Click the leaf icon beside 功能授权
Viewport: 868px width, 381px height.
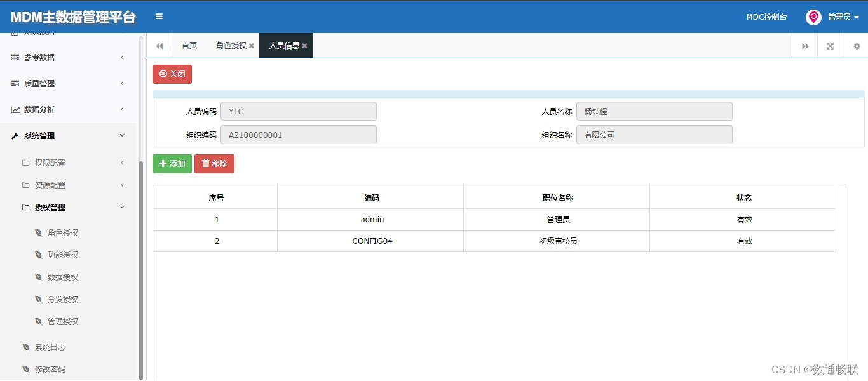[x=38, y=255]
